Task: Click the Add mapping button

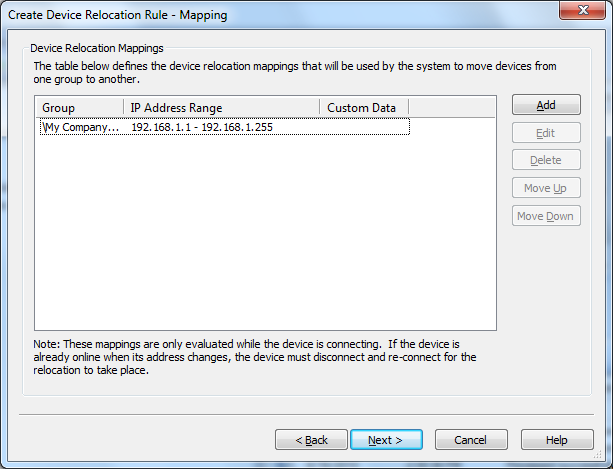Action: [x=546, y=105]
